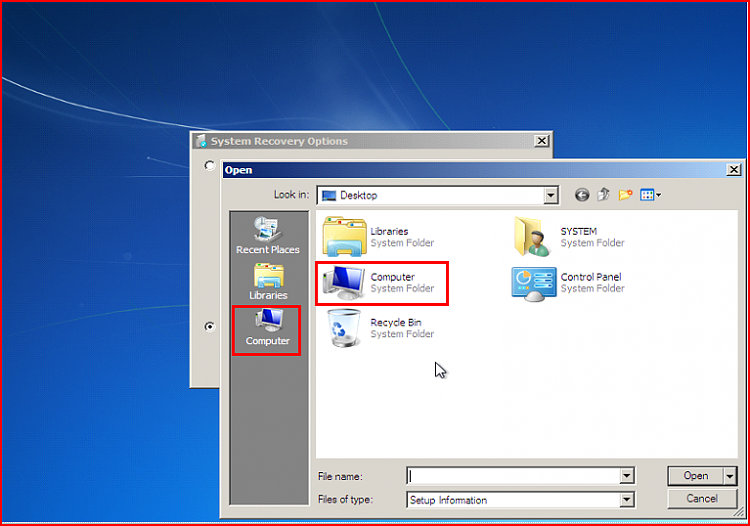Expand the Look in dropdown arrow

tap(551, 196)
